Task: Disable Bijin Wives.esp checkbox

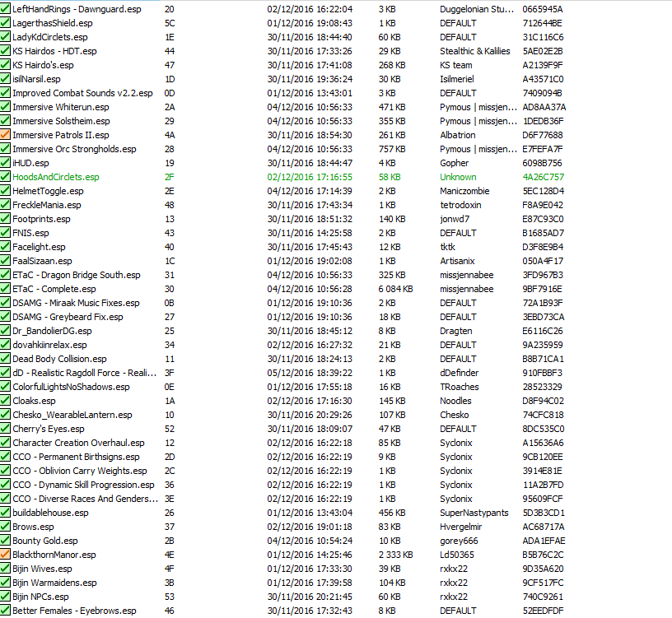Action: [x=5, y=569]
